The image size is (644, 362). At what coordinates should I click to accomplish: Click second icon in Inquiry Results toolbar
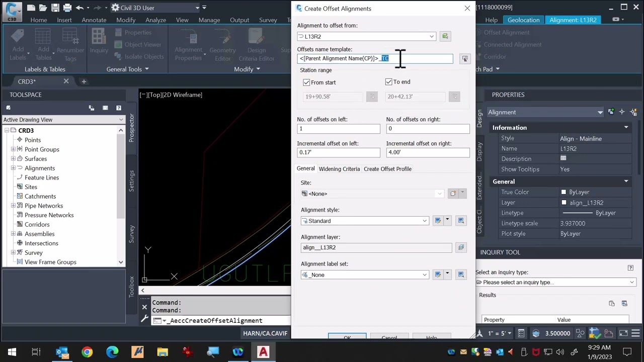tap(624, 304)
